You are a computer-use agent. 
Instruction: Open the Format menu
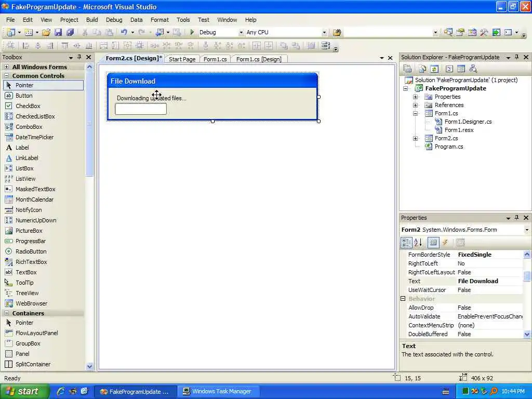click(x=159, y=20)
